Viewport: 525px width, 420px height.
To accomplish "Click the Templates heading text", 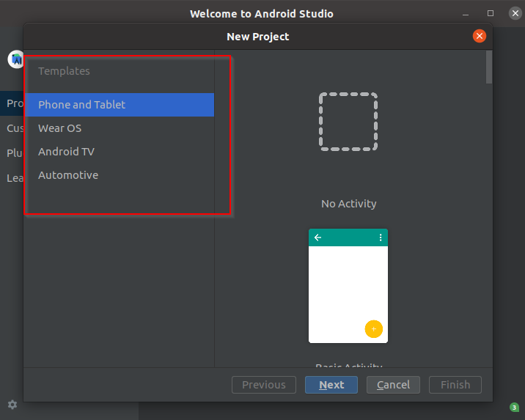I will (64, 71).
